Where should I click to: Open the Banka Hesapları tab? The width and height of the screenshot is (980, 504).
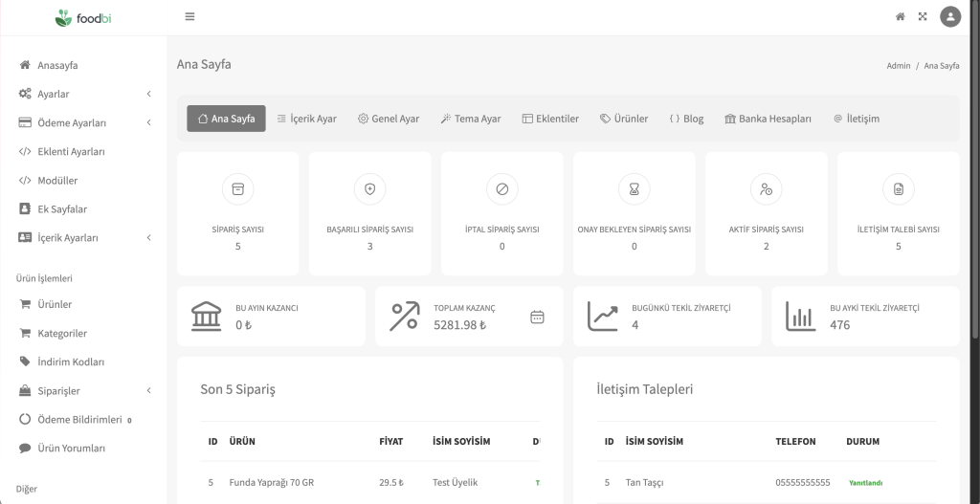768,118
